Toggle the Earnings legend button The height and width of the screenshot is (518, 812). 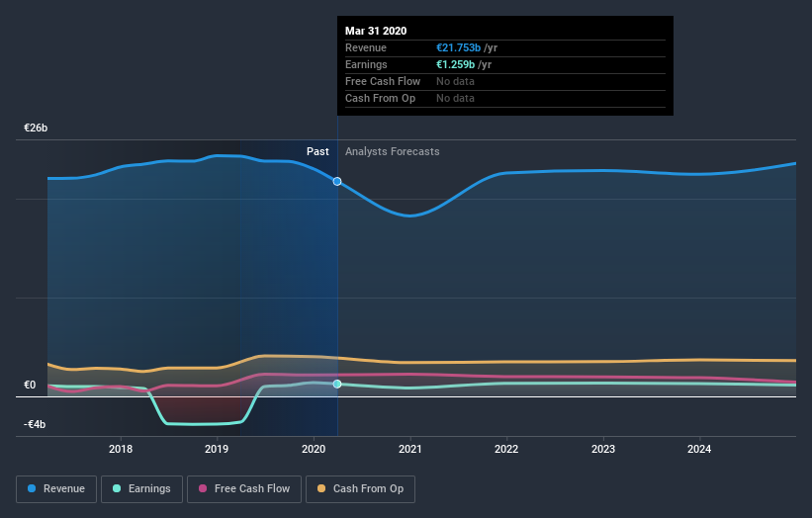coord(141,489)
